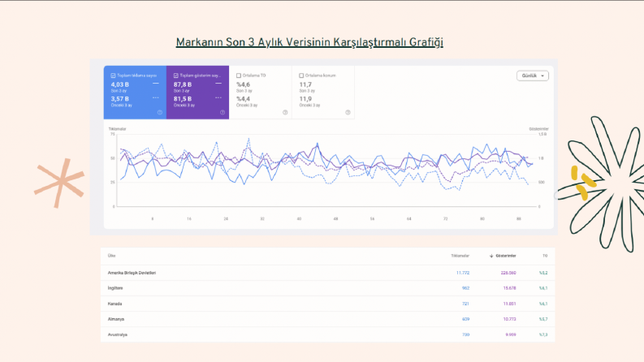
Task: Click the 962 clicks value for İngiltere
Action: click(466, 288)
